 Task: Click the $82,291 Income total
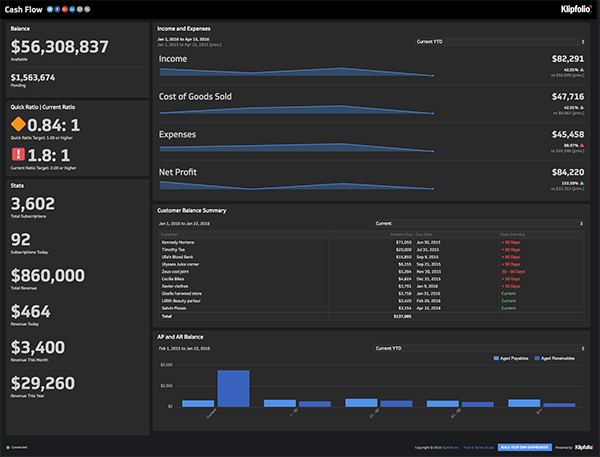pos(568,59)
